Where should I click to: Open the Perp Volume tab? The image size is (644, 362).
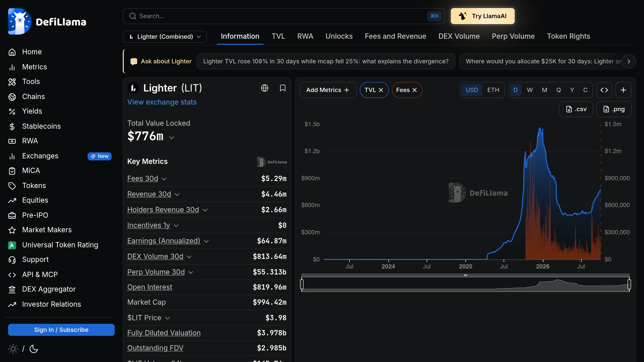point(513,36)
